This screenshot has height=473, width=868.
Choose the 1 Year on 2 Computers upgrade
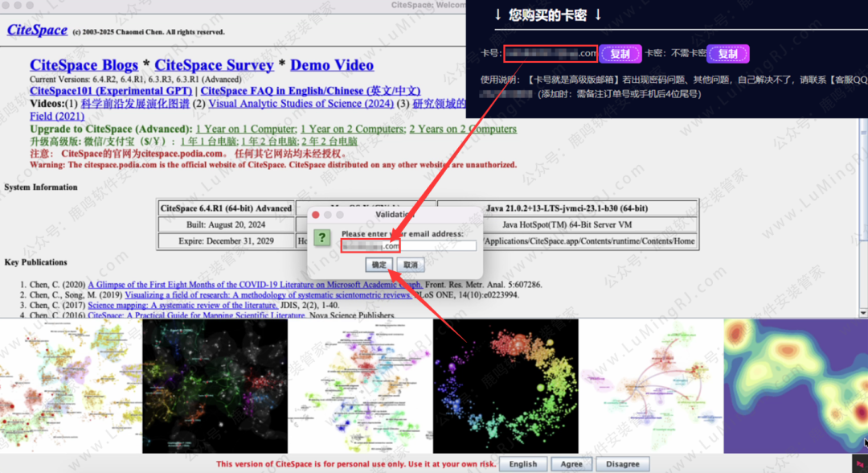[353, 129]
